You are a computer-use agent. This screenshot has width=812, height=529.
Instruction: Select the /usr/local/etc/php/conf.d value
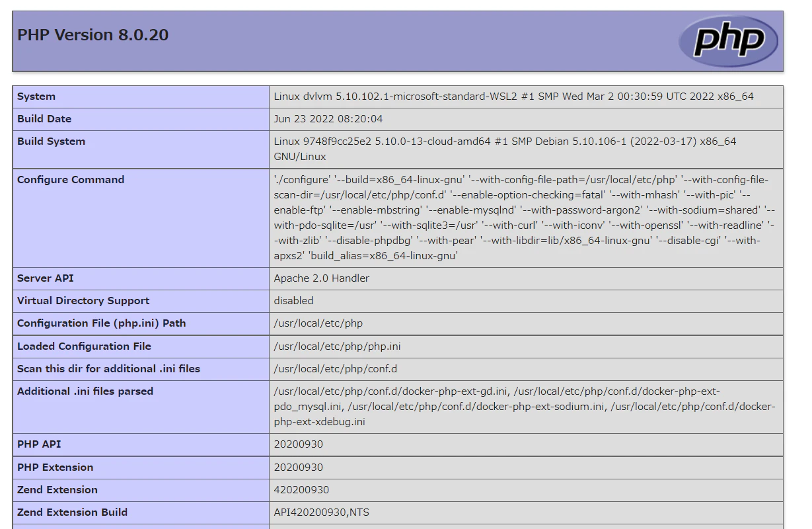(x=336, y=369)
